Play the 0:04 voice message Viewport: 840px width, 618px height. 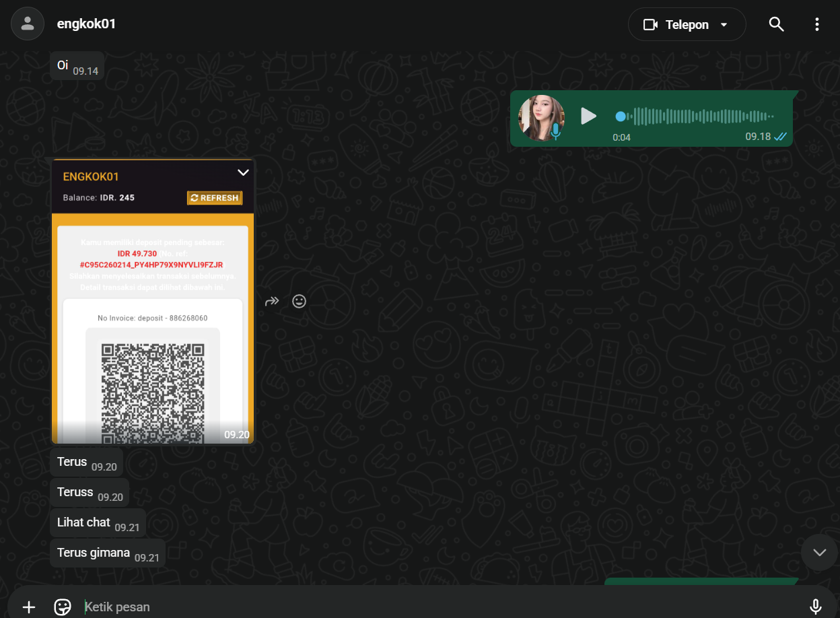[x=588, y=116]
